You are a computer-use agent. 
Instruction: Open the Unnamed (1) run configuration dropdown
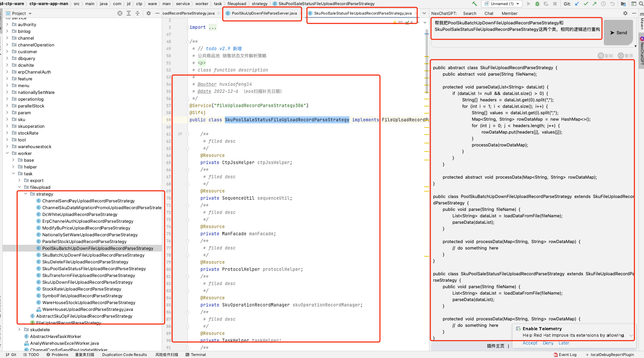pyautogui.click(x=502, y=4)
